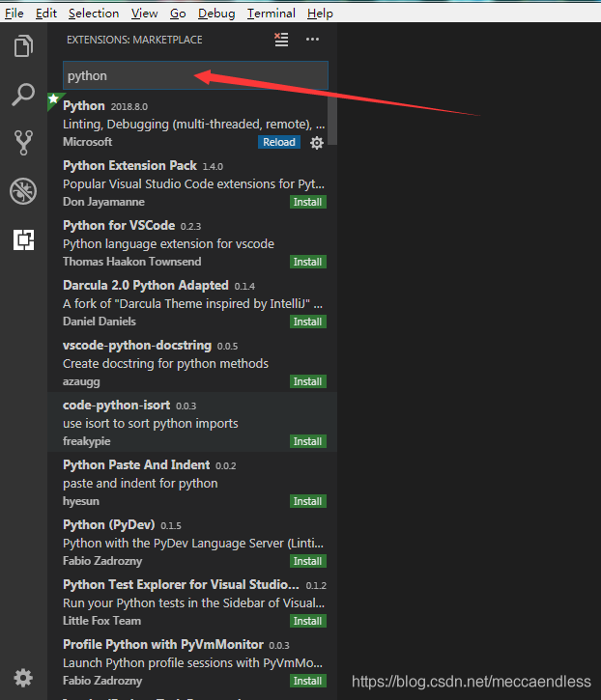601x700 pixels.
Task: Open the Debug view icon
Action: 23,191
